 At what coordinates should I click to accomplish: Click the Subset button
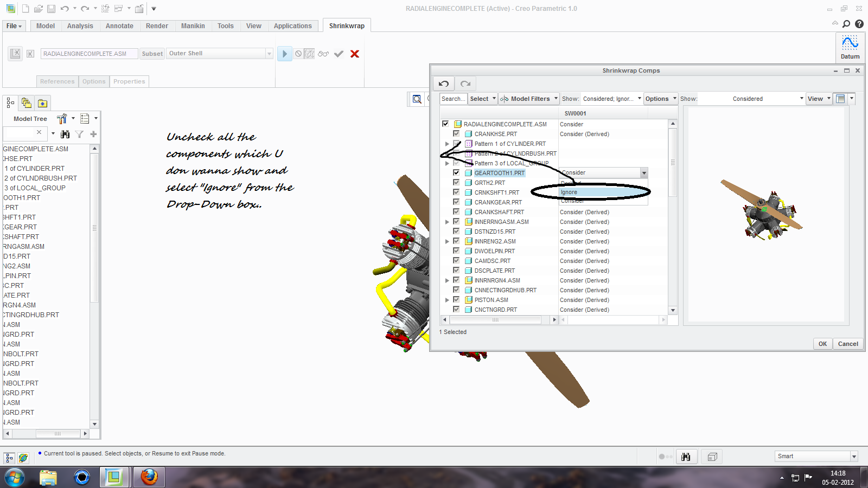[152, 54]
